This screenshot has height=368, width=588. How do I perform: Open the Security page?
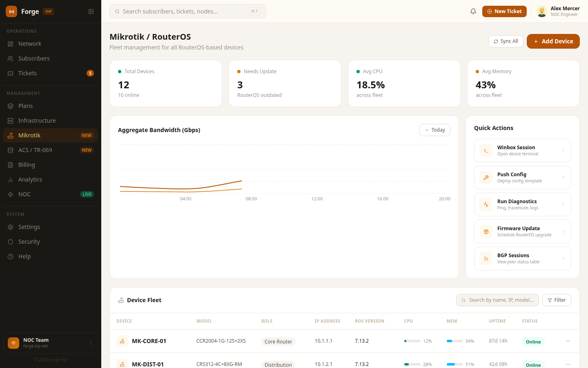click(x=51, y=242)
